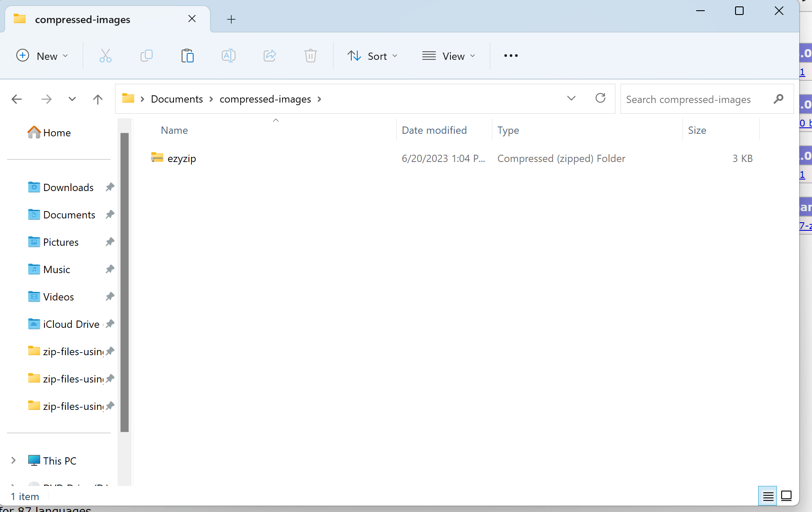Screen dimensions: 812x512
Task: Cut the selected item
Action: (106, 56)
